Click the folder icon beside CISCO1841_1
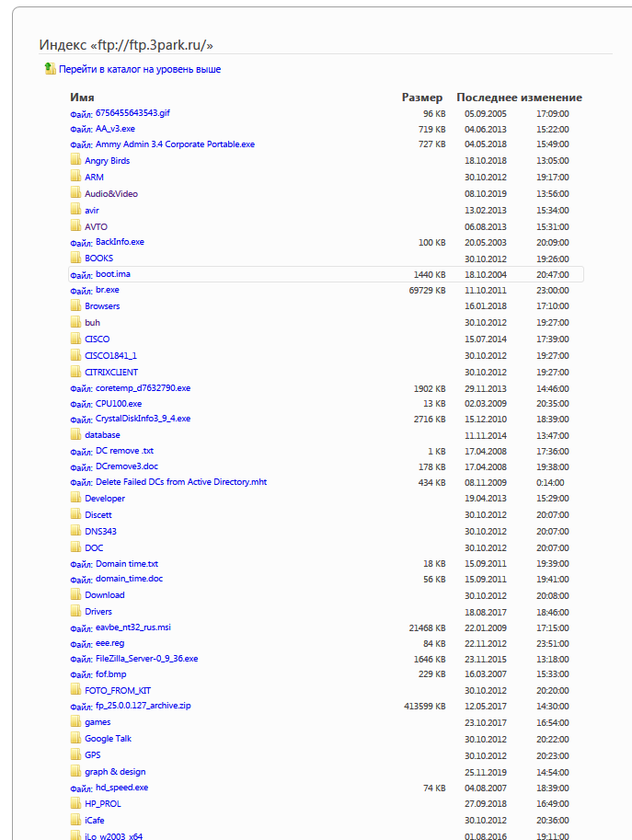Screen dimensions: 632x840 pyautogui.click(x=76, y=355)
